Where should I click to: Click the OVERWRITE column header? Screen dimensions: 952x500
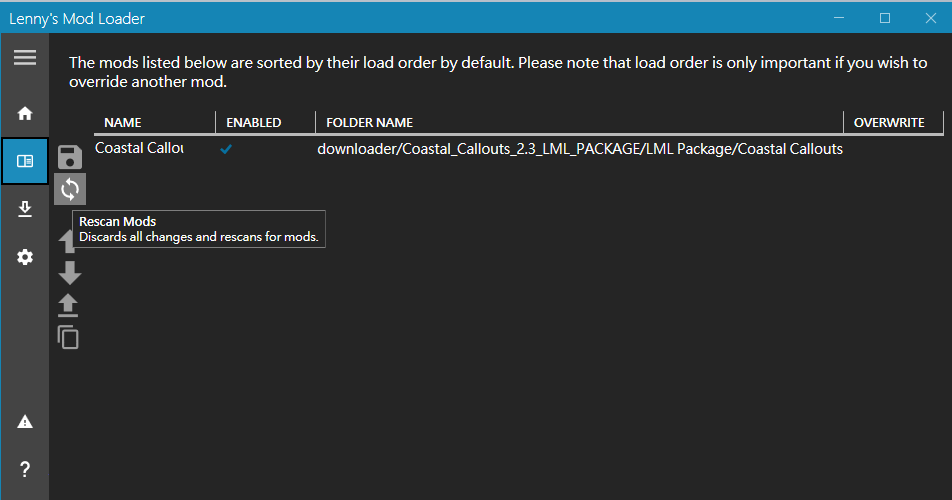[x=889, y=123]
